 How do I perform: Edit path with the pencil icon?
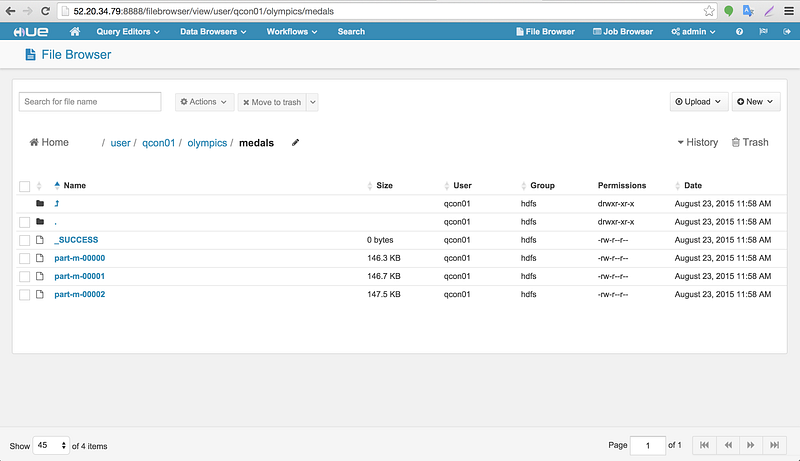click(295, 143)
